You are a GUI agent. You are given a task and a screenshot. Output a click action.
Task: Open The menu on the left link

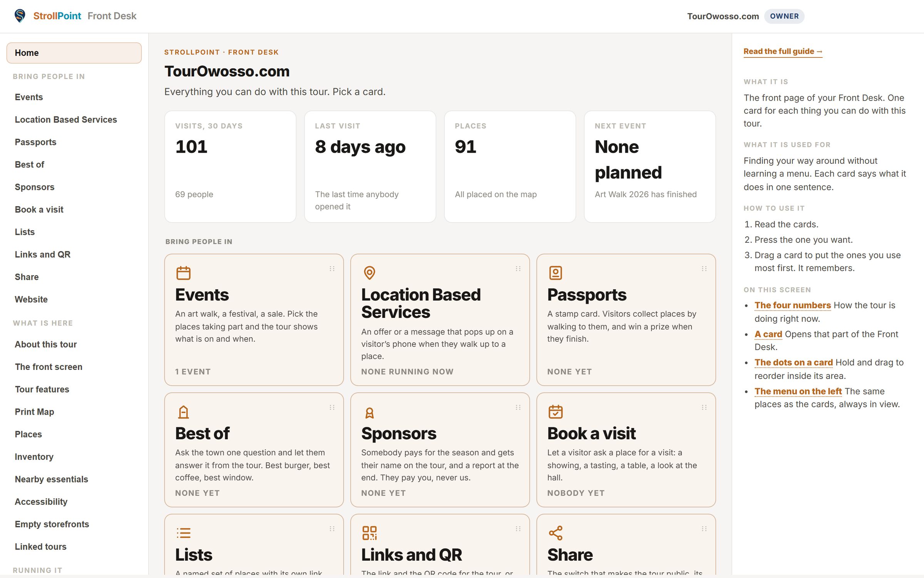(x=798, y=391)
